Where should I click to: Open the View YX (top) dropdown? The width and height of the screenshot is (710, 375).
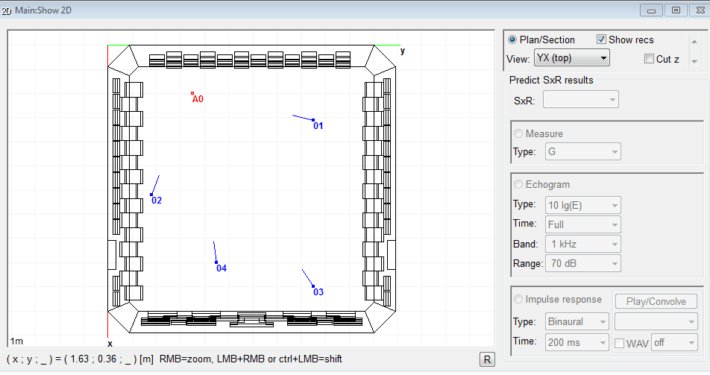(x=571, y=58)
